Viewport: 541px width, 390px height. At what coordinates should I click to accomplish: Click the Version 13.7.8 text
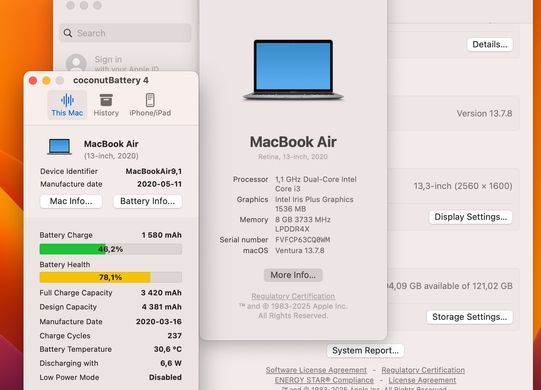(x=484, y=114)
